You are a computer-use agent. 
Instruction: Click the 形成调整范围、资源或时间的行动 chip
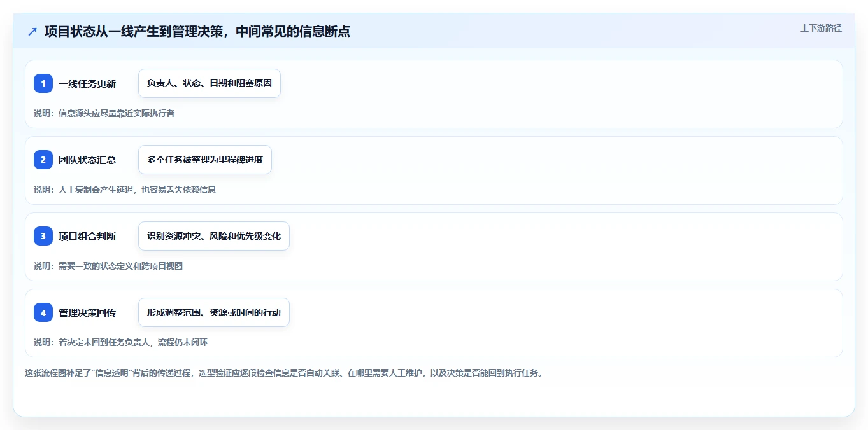214,312
